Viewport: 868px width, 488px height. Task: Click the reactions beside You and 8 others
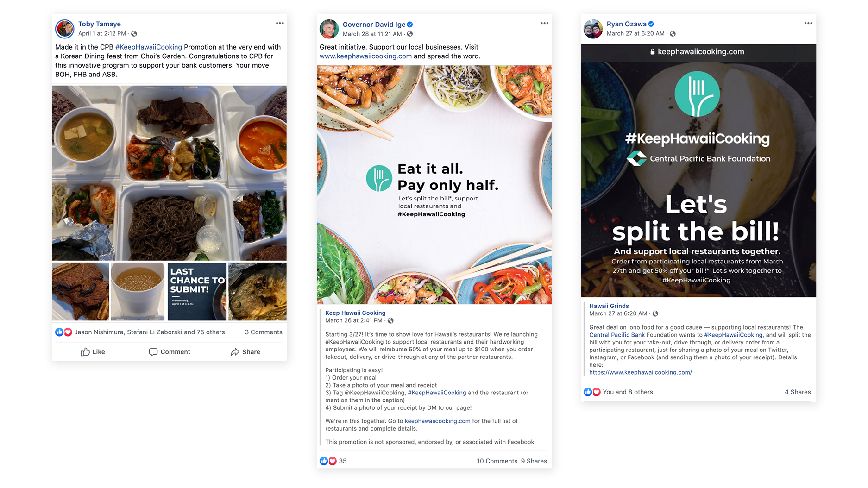point(592,392)
